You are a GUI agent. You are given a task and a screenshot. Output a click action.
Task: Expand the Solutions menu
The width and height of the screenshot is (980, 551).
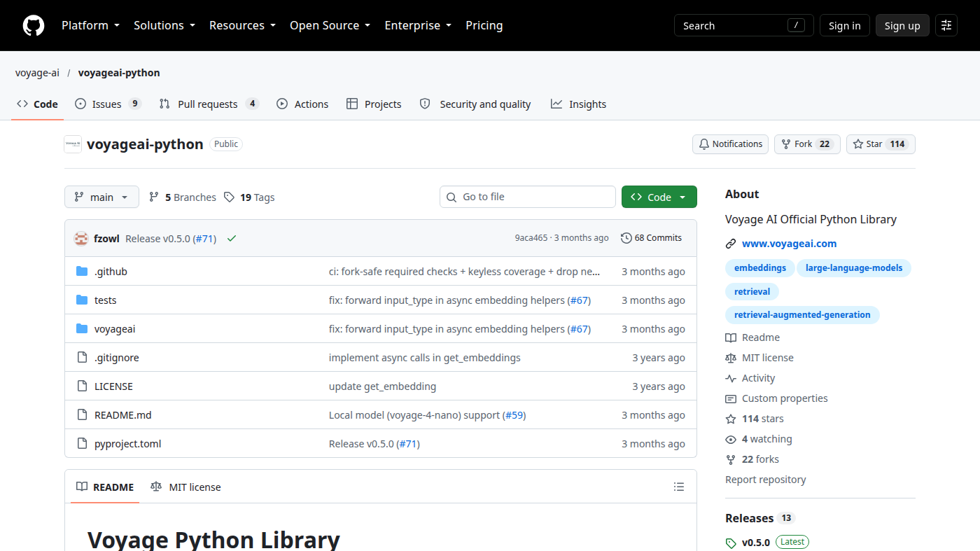click(164, 25)
